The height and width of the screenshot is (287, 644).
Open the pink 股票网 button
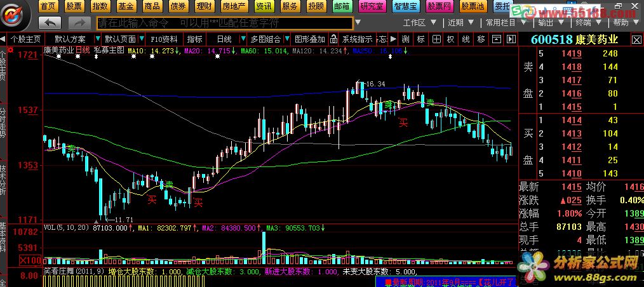tap(439, 6)
